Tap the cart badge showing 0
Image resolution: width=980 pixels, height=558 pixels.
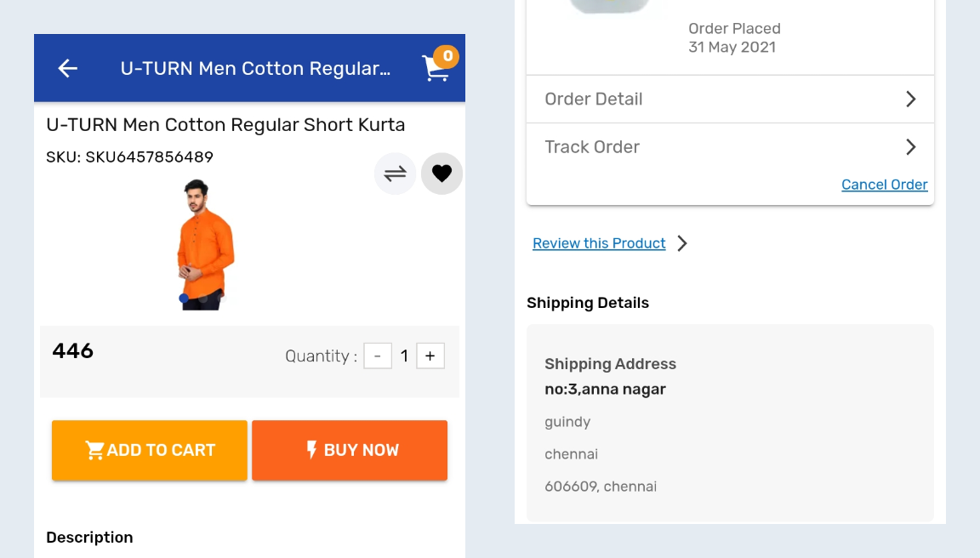coord(447,57)
